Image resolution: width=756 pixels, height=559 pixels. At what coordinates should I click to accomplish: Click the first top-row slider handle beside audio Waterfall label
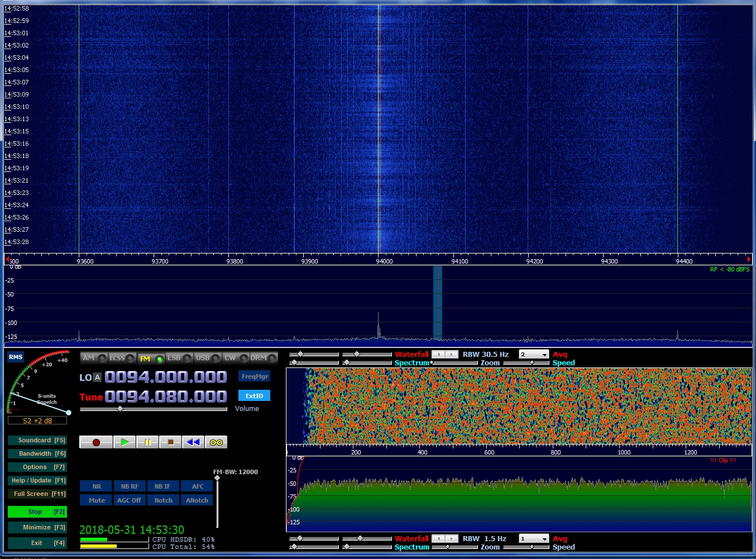[300, 538]
